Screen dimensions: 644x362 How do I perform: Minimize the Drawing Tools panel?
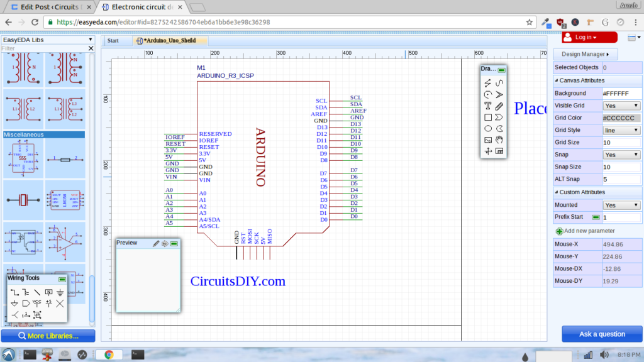[x=501, y=70]
